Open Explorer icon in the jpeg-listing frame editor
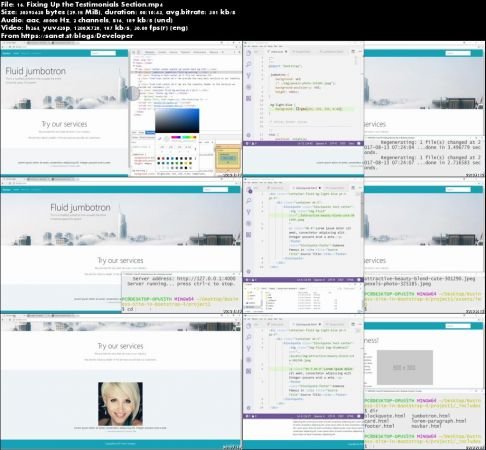This screenshot has width=486, height=450. point(249,190)
